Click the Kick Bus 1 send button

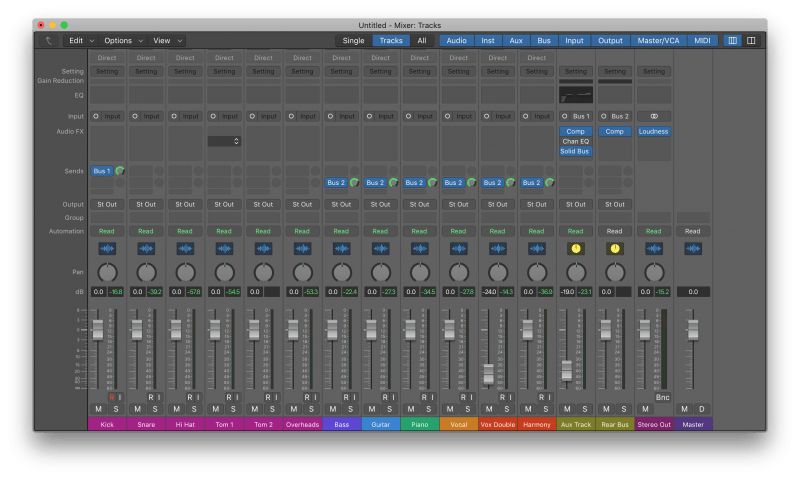click(102, 171)
